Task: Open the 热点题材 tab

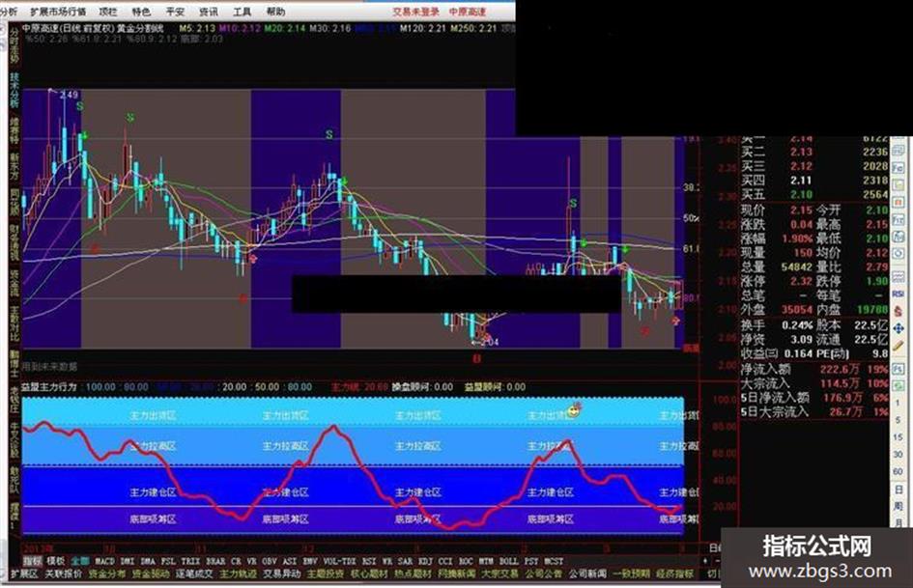Action: click(413, 574)
